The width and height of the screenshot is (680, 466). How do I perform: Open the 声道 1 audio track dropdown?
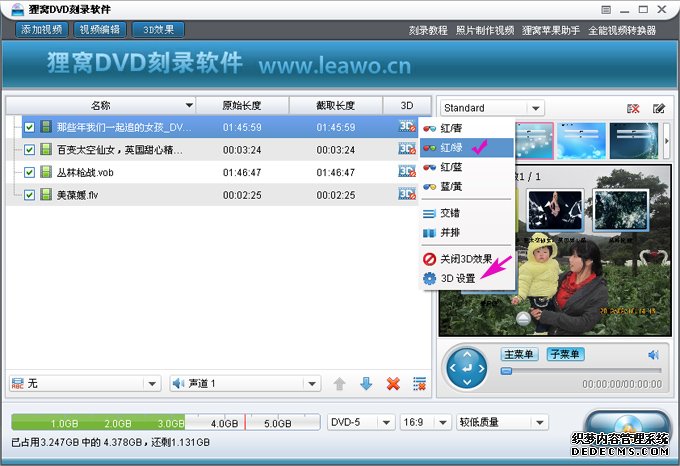245,384
